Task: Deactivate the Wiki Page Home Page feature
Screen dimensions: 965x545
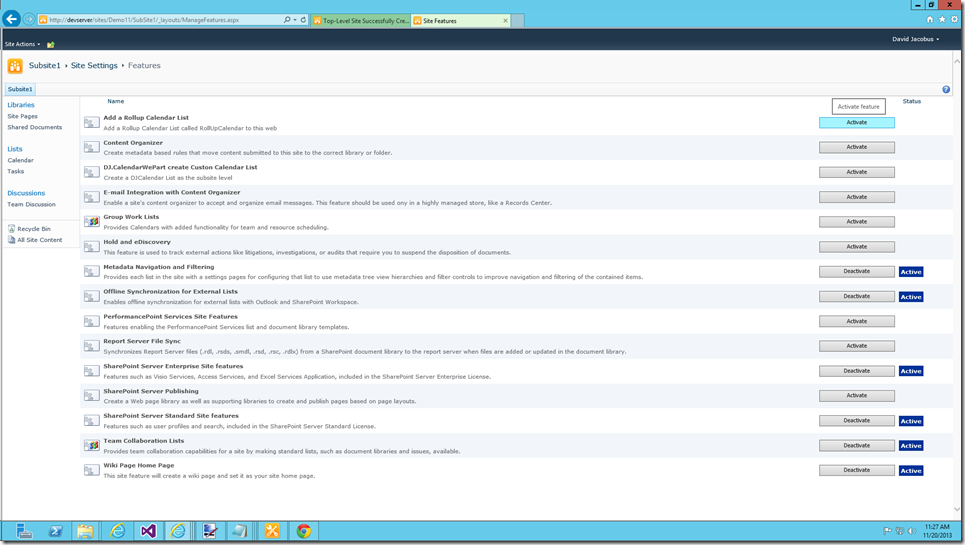Action: [x=857, y=470]
